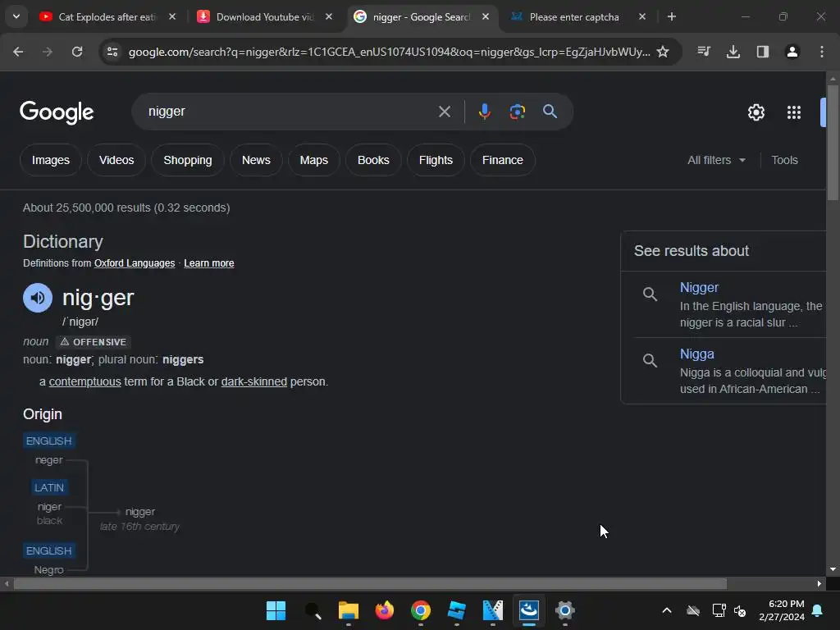Play the word pronunciation audio
840x630 pixels.
click(38, 298)
